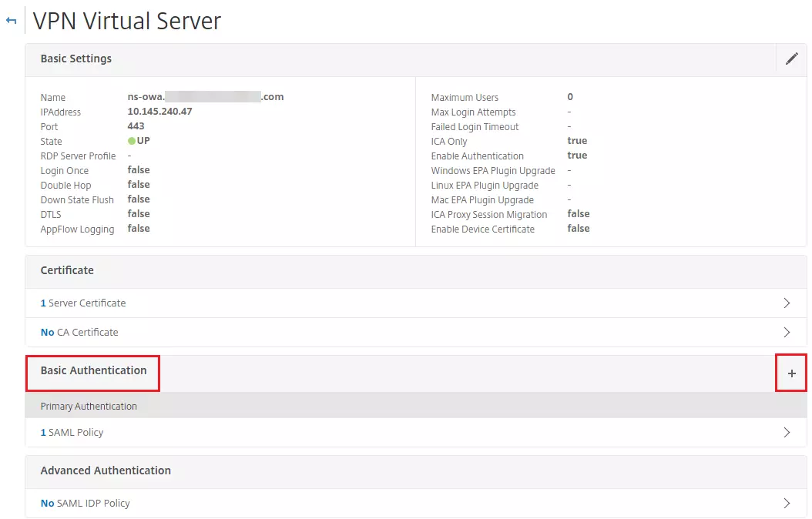Add an authentication policy with the plus icon

point(791,373)
